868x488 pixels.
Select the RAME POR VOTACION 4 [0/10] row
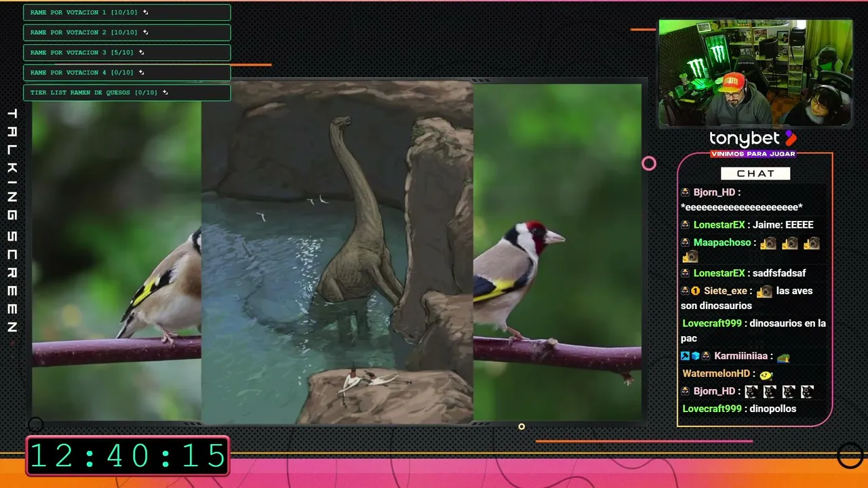click(127, 73)
